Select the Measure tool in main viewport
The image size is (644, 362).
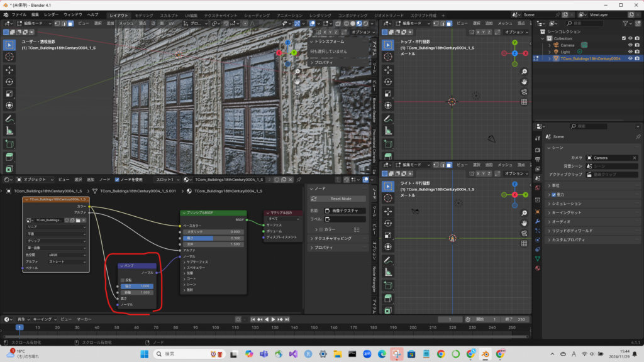point(9,130)
